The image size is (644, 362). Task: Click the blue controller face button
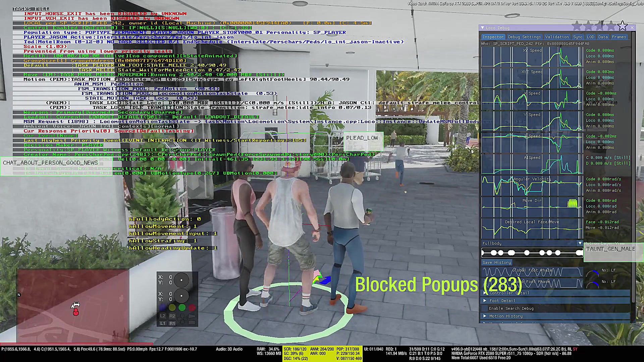click(x=162, y=307)
